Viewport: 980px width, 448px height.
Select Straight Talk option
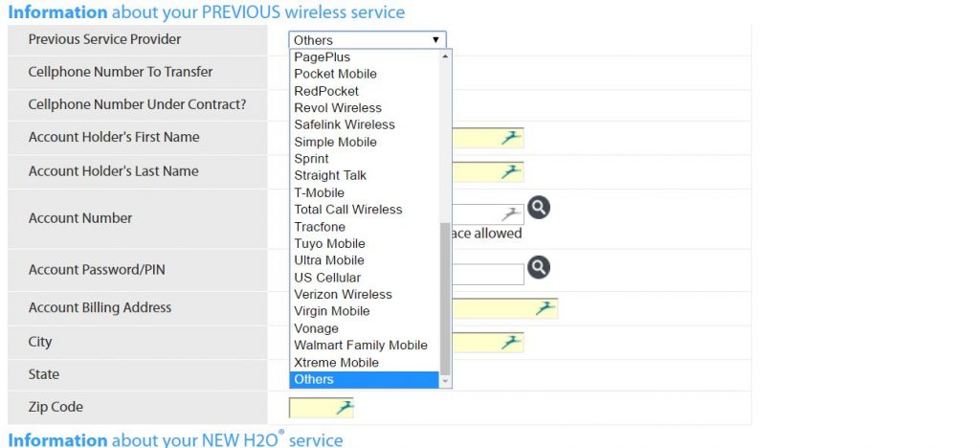(x=330, y=175)
